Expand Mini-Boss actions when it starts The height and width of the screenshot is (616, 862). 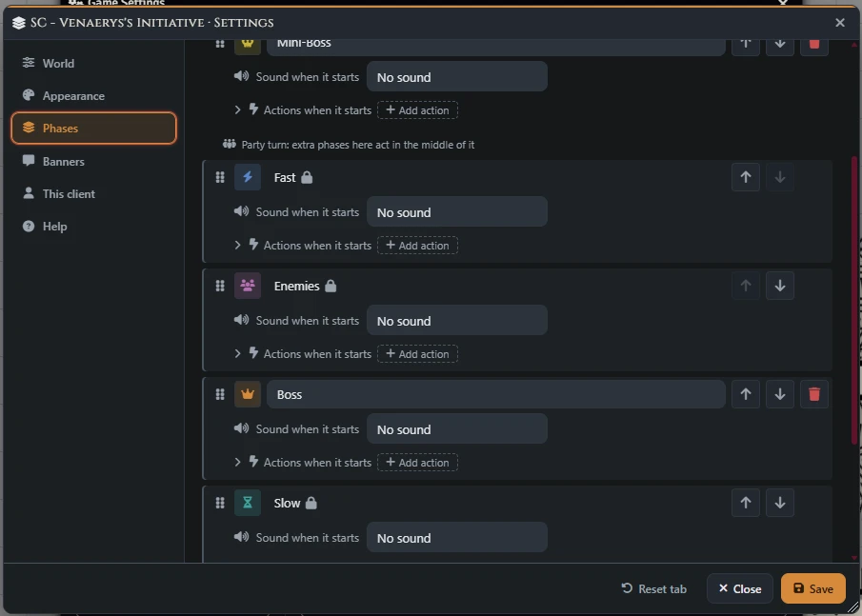click(237, 109)
